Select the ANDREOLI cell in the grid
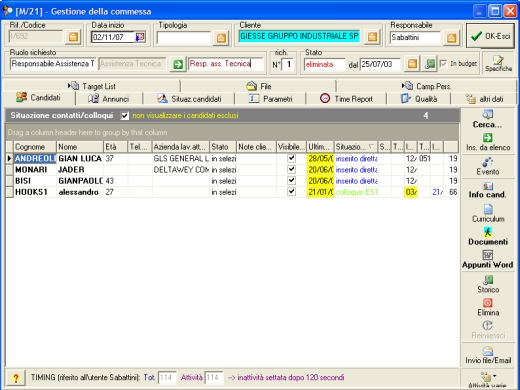The image size is (520, 390). pos(35,158)
